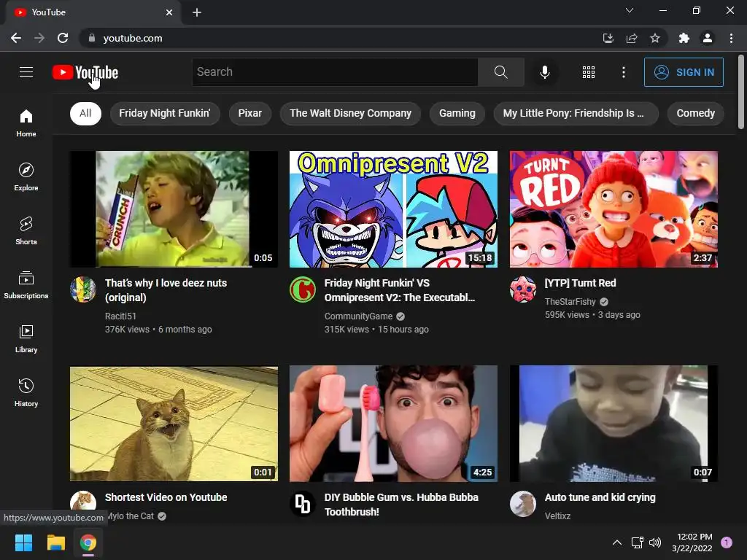Open Chrome profile icon

[x=708, y=38]
